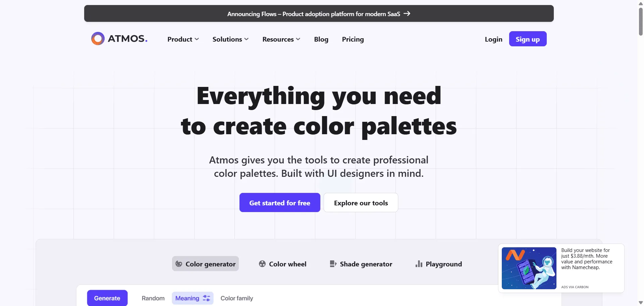Open the Flows announcement banner link
Image resolution: width=644 pixels, height=306 pixels.
[314, 14]
